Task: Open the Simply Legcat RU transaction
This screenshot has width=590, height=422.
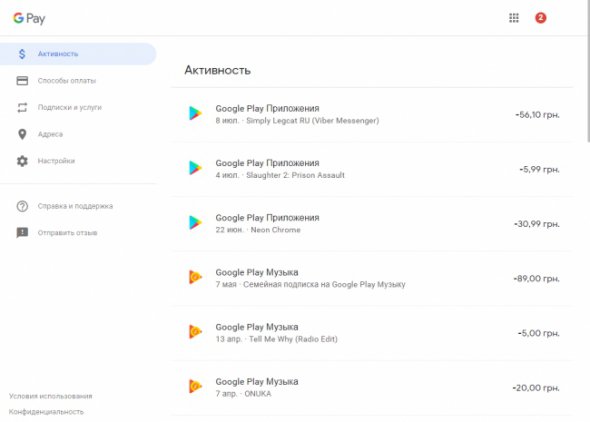Action: pyautogui.click(x=372, y=114)
